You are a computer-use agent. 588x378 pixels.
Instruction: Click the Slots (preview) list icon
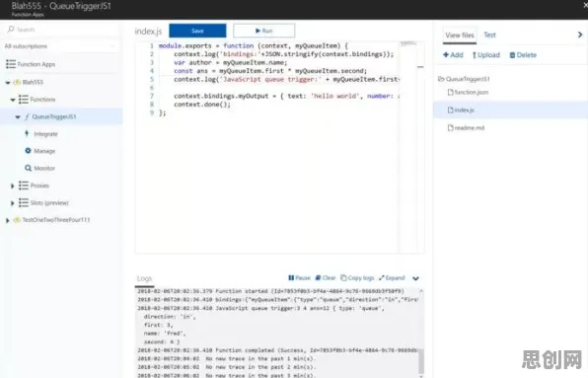pos(24,203)
